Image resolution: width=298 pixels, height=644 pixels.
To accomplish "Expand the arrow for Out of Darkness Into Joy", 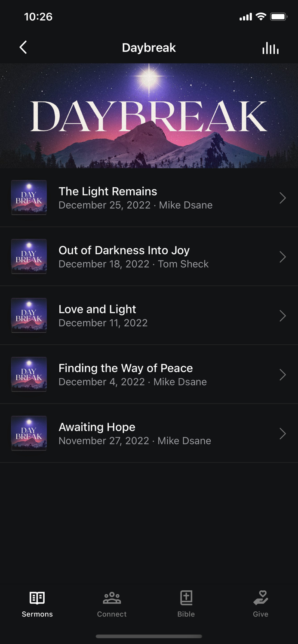I will click(283, 257).
